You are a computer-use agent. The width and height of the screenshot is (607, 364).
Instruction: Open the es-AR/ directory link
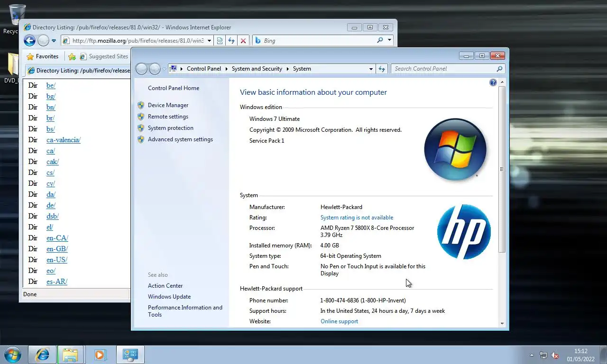coord(57,282)
